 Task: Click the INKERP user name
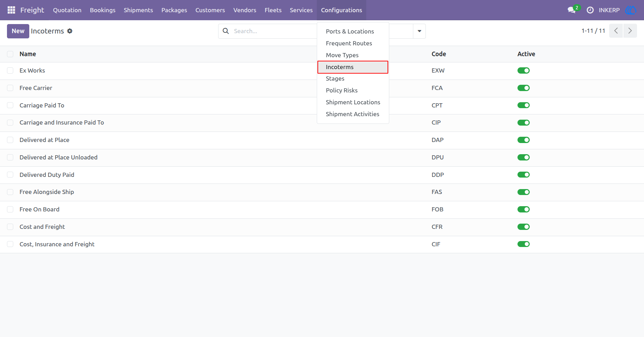click(609, 10)
